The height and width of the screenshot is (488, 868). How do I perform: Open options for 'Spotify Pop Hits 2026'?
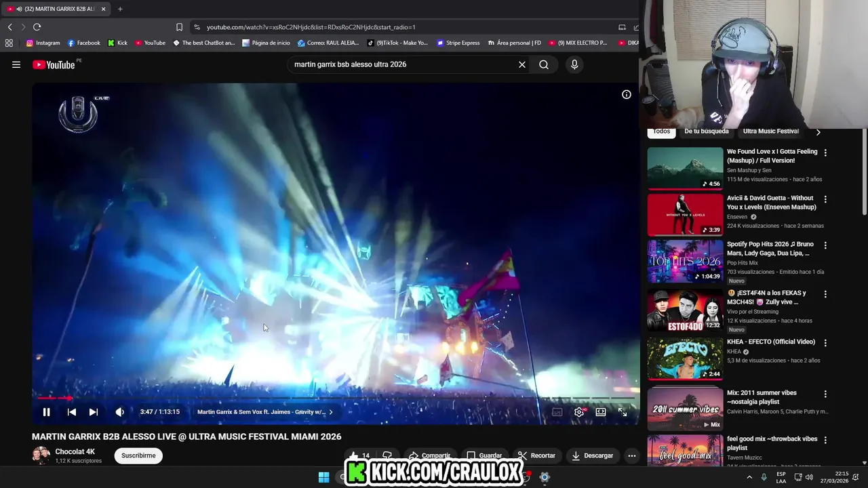coord(825,246)
